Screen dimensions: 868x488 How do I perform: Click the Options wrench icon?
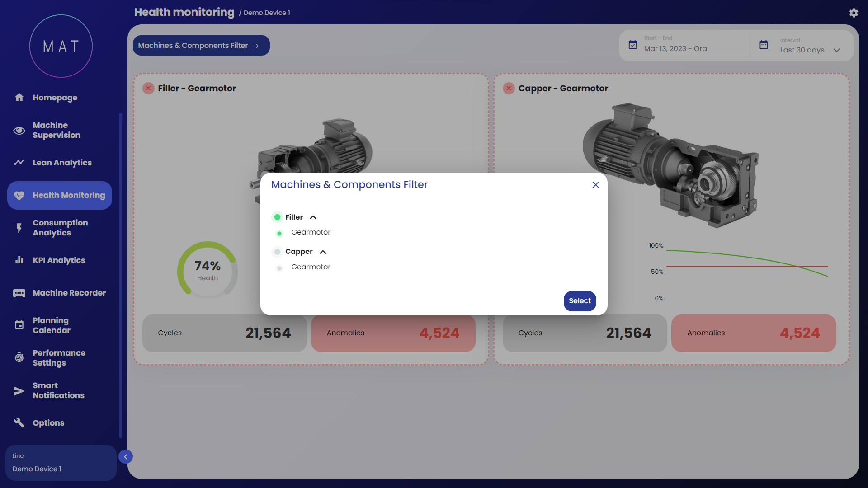[19, 422]
